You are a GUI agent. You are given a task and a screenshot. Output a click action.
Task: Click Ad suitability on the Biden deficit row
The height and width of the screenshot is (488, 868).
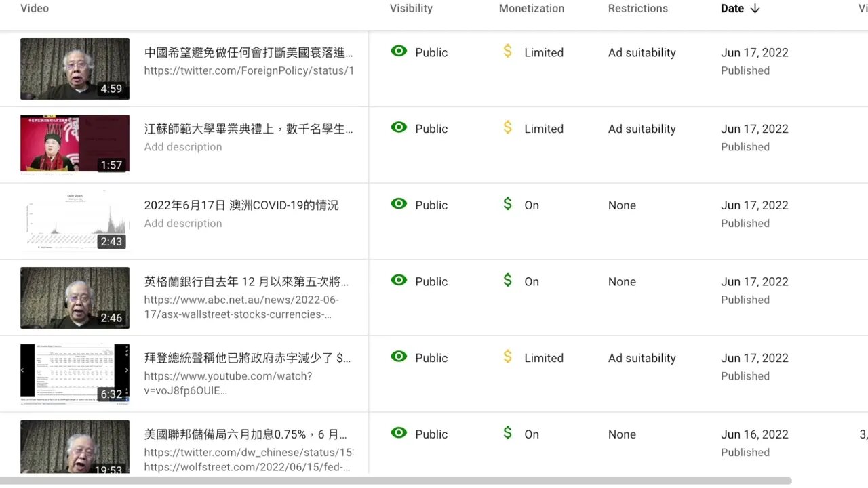[642, 358]
